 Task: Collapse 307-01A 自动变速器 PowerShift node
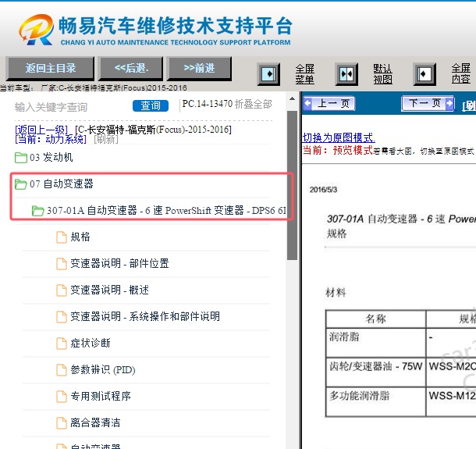[166, 211]
